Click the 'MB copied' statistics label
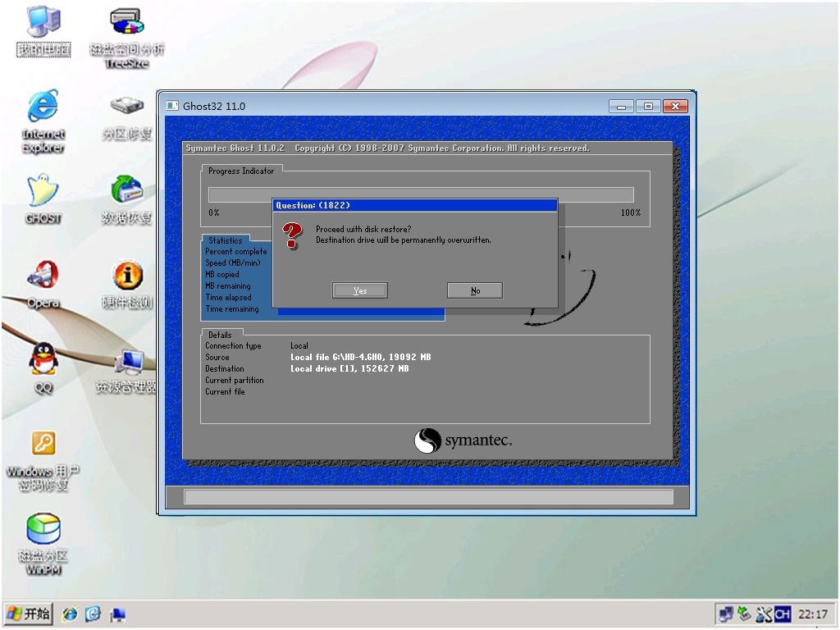 click(221, 274)
